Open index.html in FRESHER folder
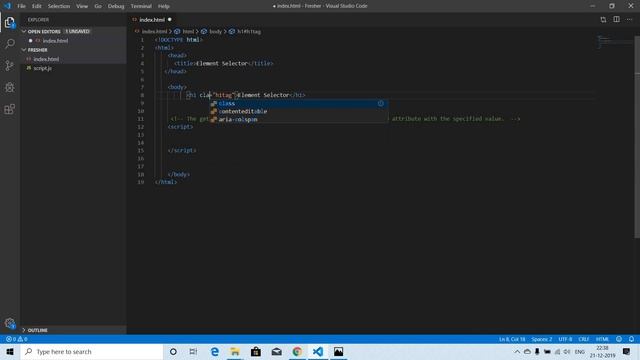This screenshot has height=360, width=640. pos(46,59)
